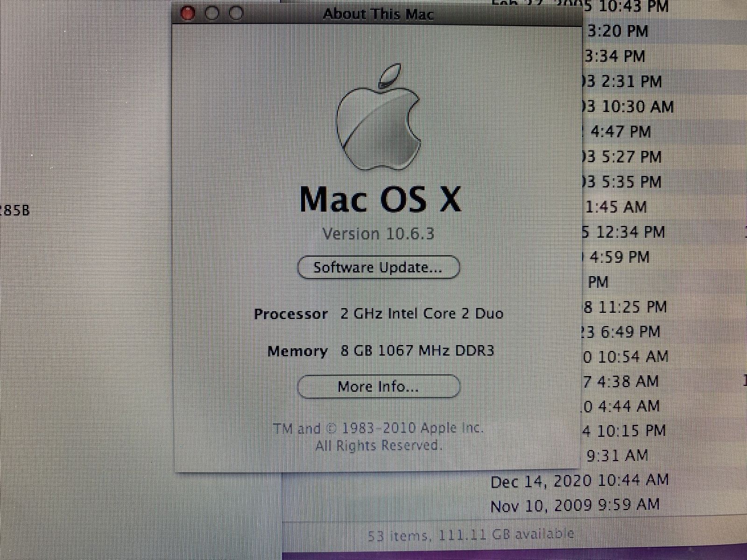
Task: Click the 53 items, 111.11 GB available status
Action: pos(471,534)
